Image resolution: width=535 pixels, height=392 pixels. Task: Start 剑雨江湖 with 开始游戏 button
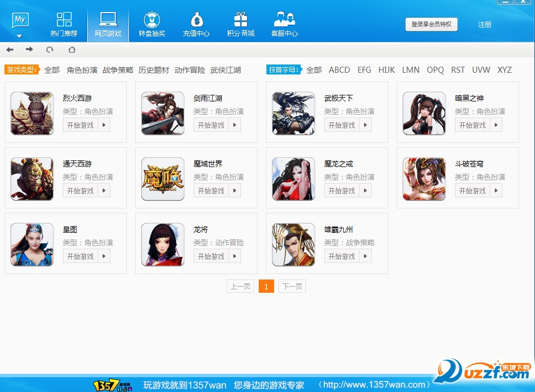(211, 125)
